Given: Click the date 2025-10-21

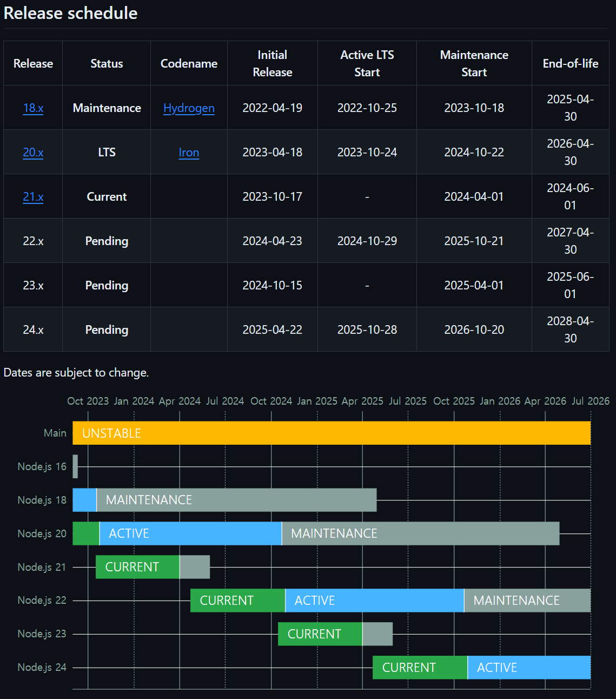Looking at the screenshot, I should point(474,241).
